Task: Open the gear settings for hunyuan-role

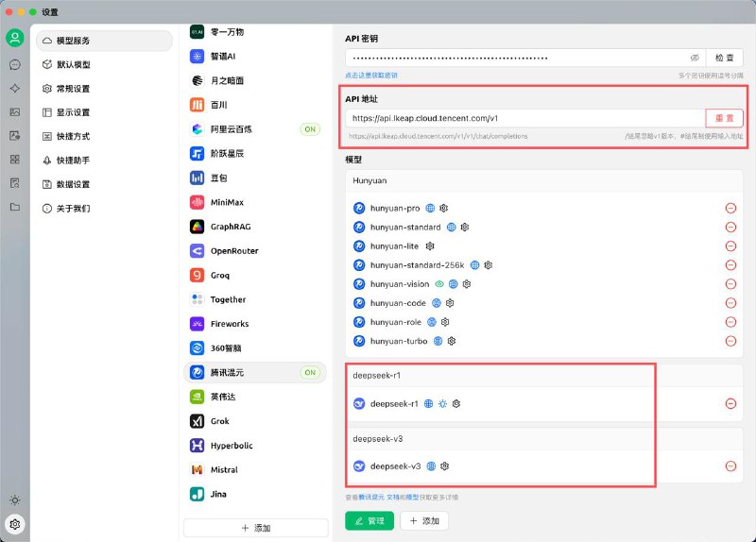Action: click(x=445, y=322)
